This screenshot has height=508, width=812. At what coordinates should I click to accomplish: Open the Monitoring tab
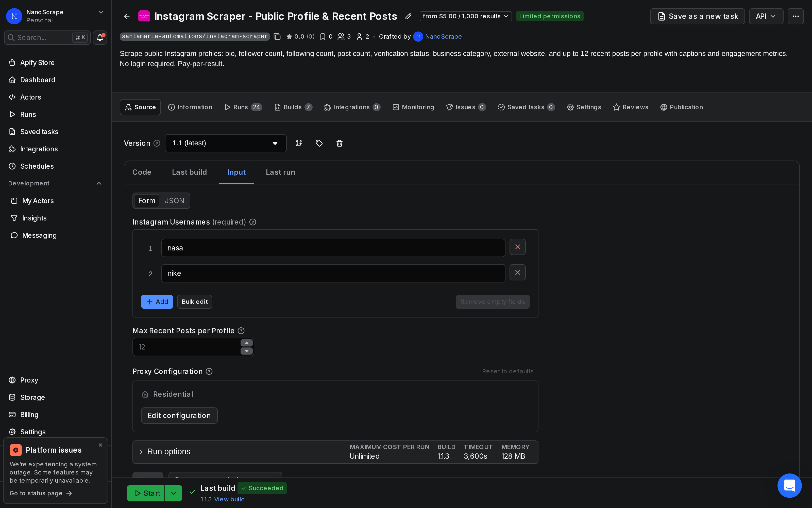tap(413, 107)
